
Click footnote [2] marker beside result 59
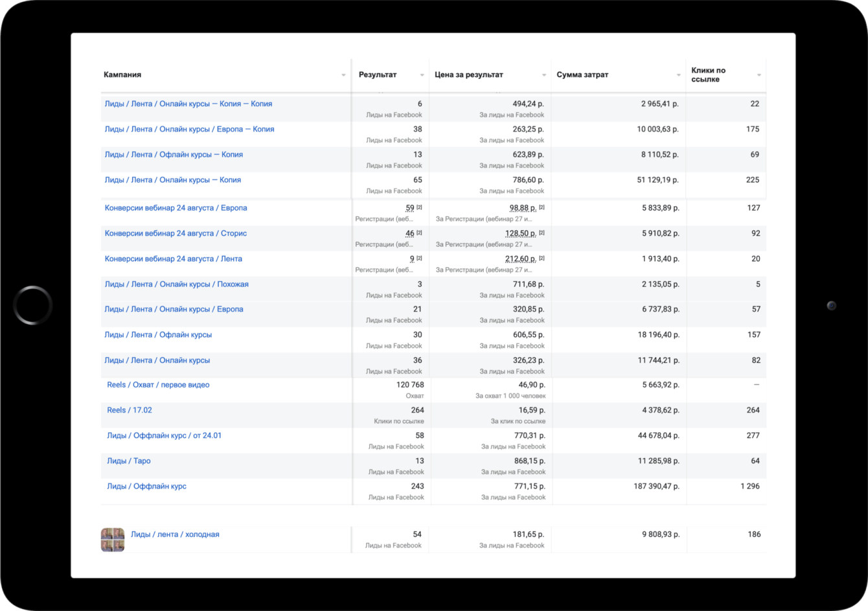tap(419, 207)
